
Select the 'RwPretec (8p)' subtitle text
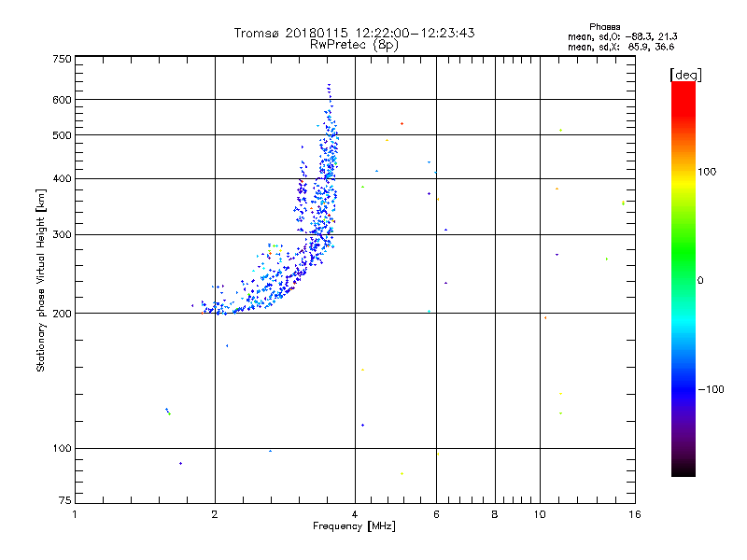coord(354,45)
